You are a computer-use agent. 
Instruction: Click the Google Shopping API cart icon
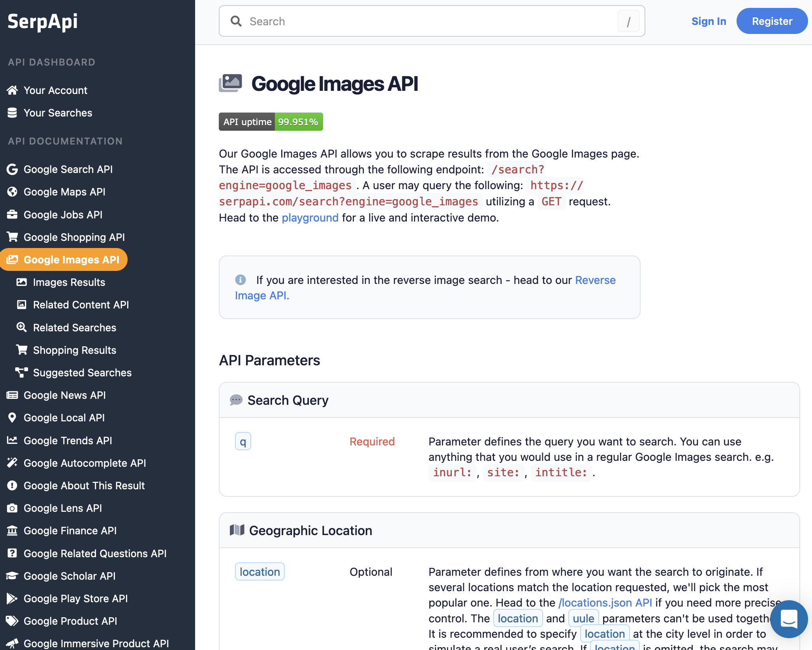coord(12,237)
